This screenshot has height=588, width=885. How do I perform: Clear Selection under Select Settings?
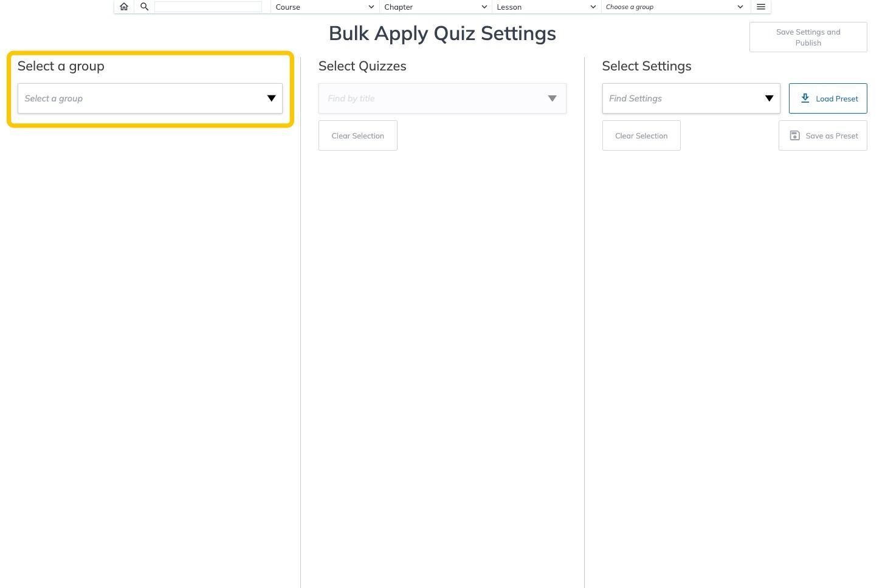click(641, 135)
